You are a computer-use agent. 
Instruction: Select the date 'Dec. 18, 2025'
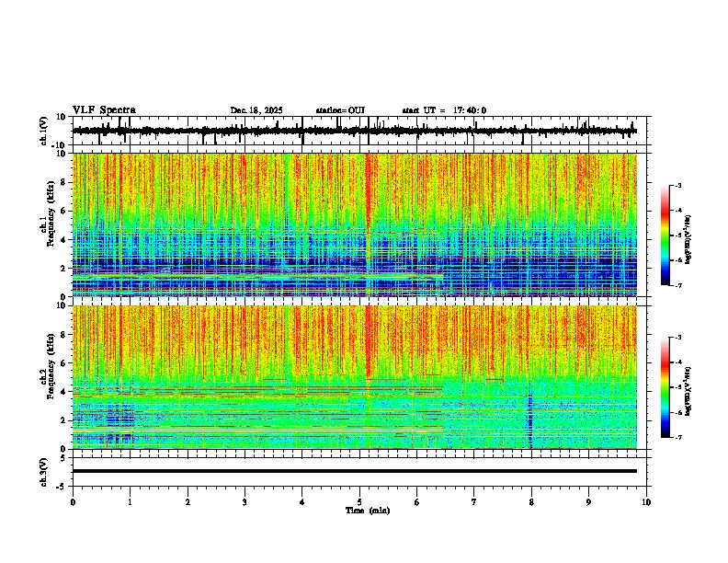(x=256, y=110)
